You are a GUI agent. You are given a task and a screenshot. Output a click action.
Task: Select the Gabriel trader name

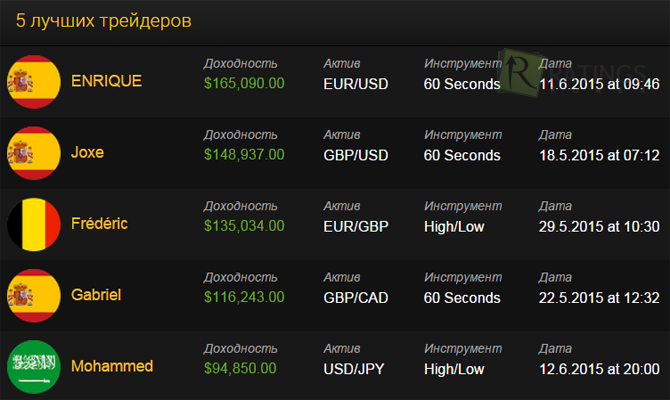(x=96, y=295)
